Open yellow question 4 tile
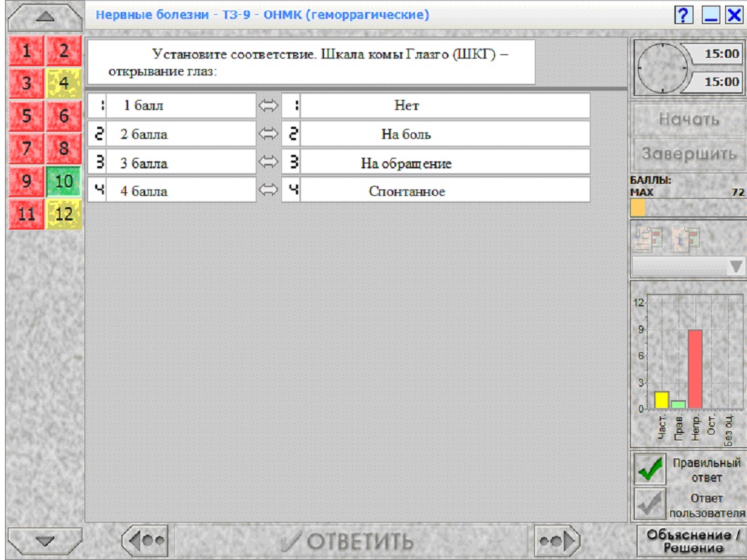This screenshot has width=747, height=560. coord(64,83)
